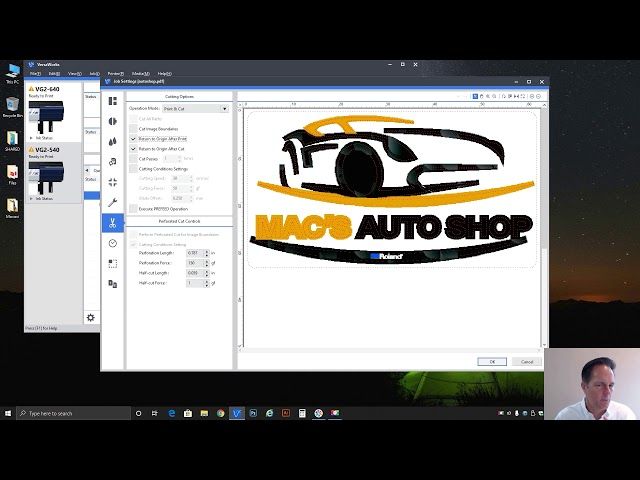Open the wrench Printer Controls icon
Image resolution: width=640 pixels, height=480 pixels.
click(x=113, y=202)
